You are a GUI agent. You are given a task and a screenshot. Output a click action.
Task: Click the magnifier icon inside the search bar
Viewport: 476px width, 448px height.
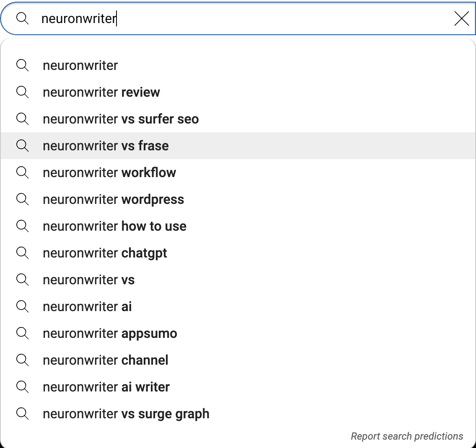click(x=23, y=18)
